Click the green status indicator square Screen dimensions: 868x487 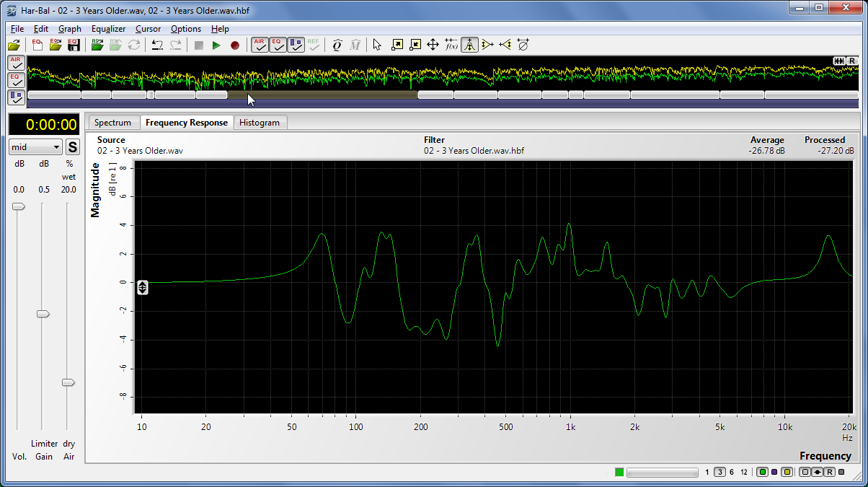619,473
